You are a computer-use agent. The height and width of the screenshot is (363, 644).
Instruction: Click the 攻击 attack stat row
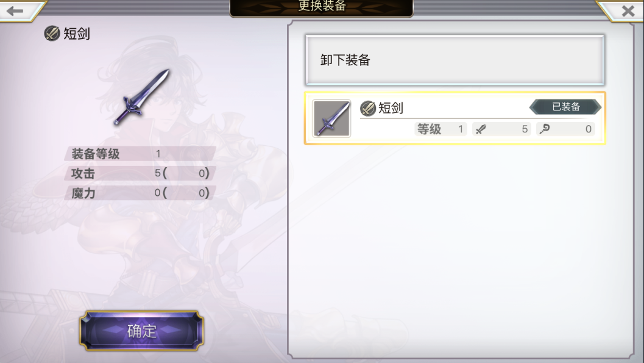[x=140, y=173]
